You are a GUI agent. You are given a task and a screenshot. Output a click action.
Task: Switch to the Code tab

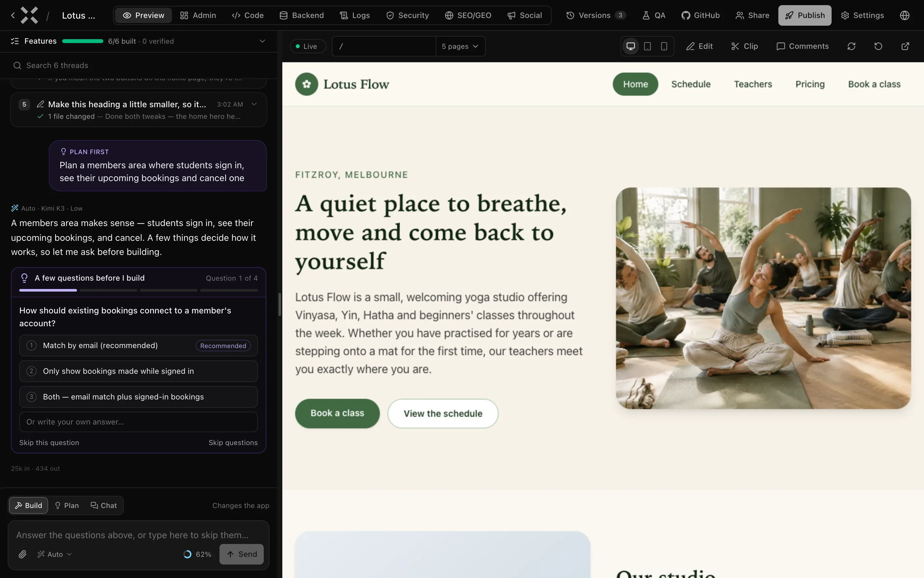248,15
